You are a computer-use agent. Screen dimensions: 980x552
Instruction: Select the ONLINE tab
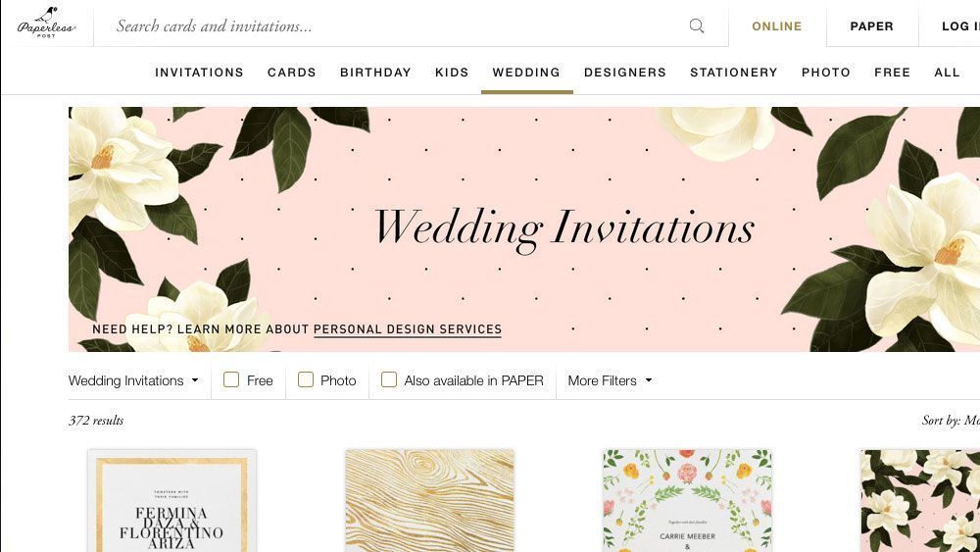point(777,26)
